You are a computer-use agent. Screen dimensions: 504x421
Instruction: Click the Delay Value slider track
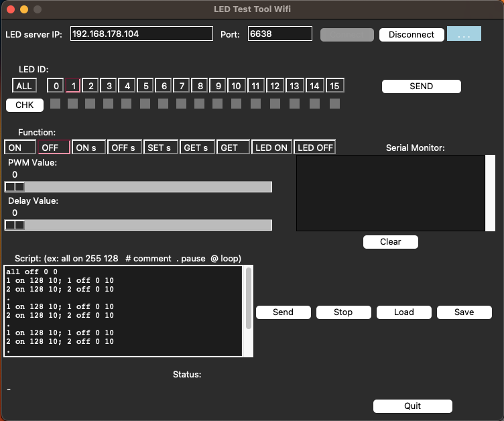(147, 225)
